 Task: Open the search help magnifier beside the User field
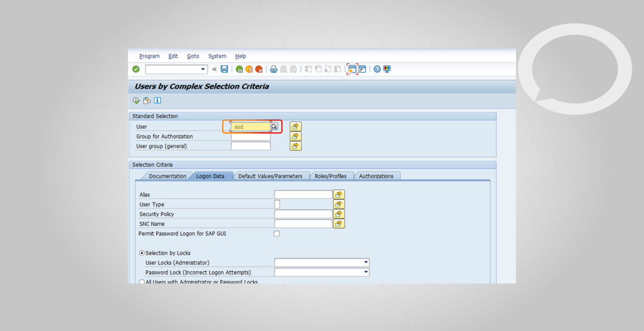(274, 126)
